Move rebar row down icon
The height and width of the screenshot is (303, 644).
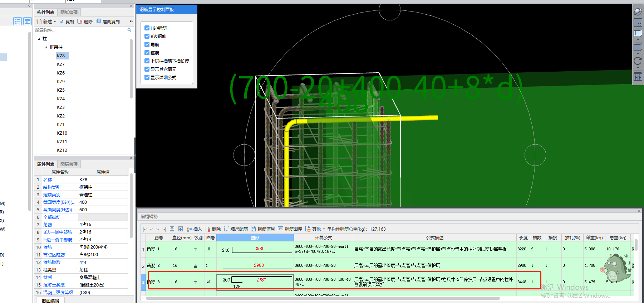[x=181, y=229]
